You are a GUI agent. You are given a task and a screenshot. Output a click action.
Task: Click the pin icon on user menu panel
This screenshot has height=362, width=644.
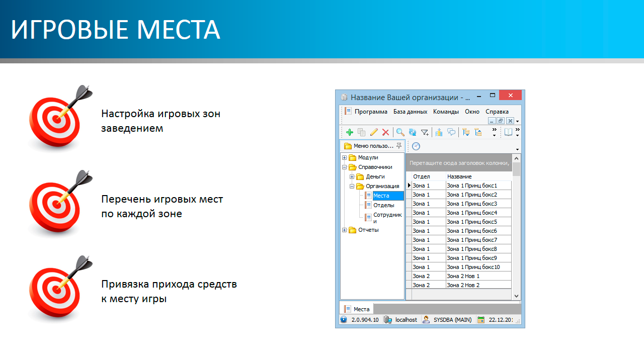(399, 146)
